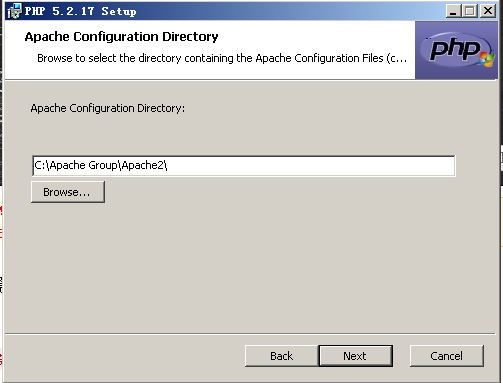
Task: Click the 'C:\' drive portion of the path
Action: coord(41,165)
